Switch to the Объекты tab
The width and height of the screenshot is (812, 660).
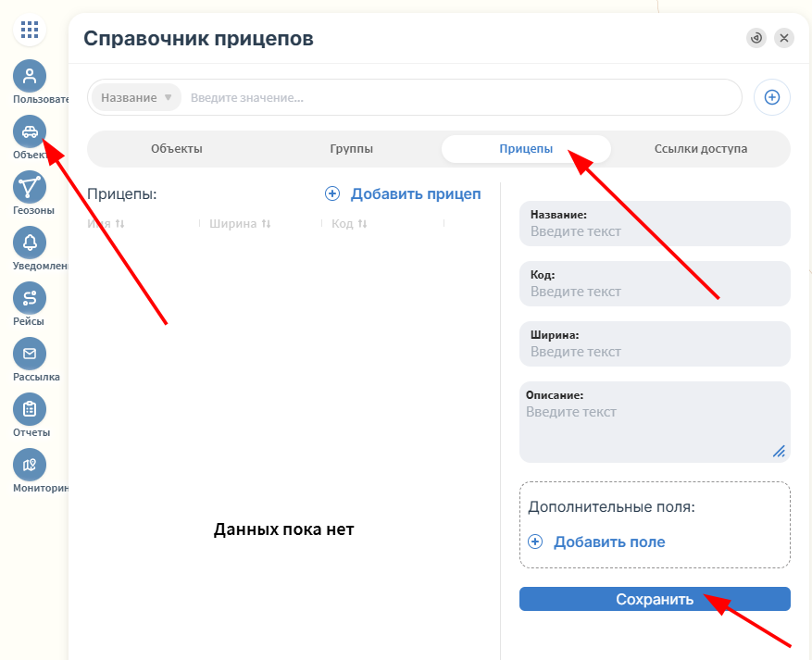177,148
